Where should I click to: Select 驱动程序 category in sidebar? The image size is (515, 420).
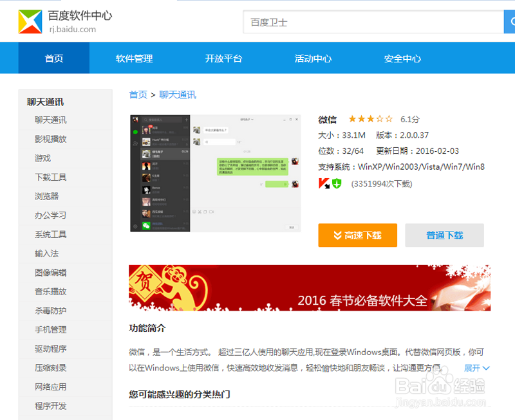click(x=51, y=349)
